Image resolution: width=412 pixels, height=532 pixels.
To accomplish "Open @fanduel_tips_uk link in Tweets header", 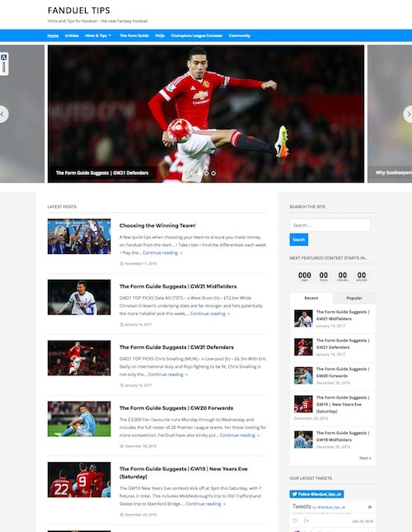I will (331, 507).
